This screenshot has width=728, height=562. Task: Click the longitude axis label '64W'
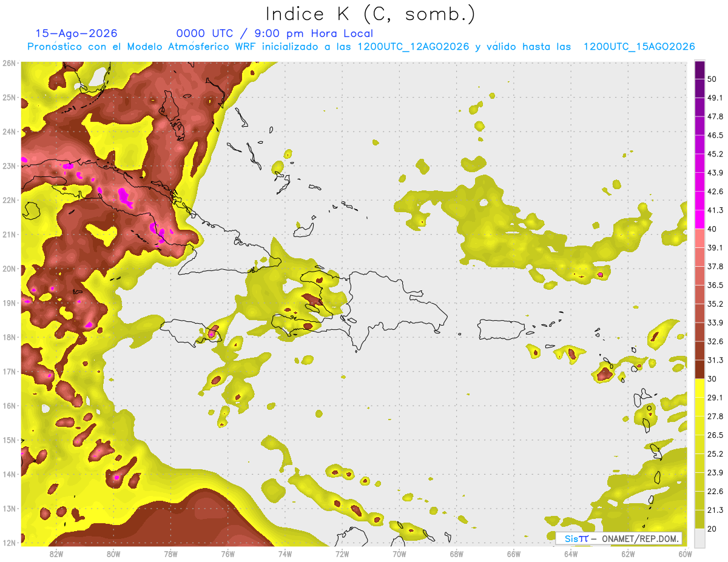click(x=570, y=554)
